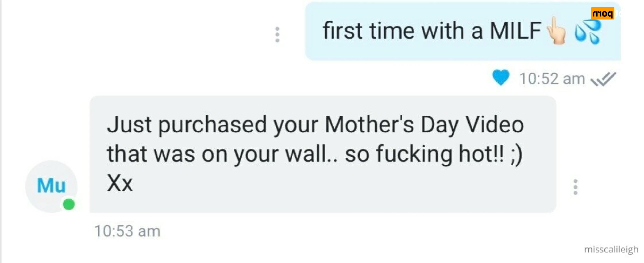Click the 10:53 am timestamp
The height and width of the screenshot is (263, 644).
point(127,231)
